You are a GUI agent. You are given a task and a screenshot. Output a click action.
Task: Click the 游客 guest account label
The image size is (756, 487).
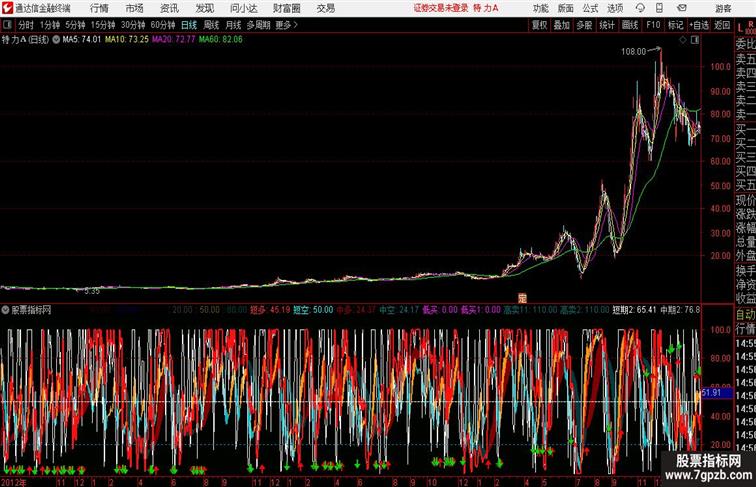pos(723,9)
